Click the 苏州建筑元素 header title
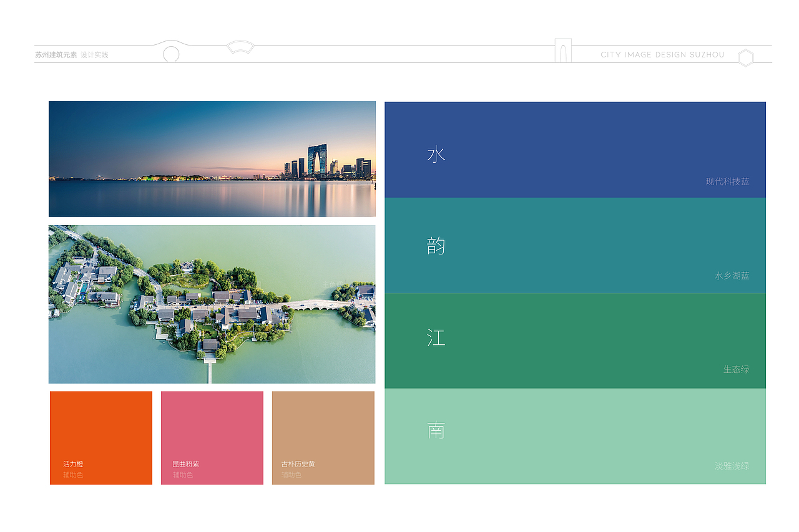 [56, 55]
